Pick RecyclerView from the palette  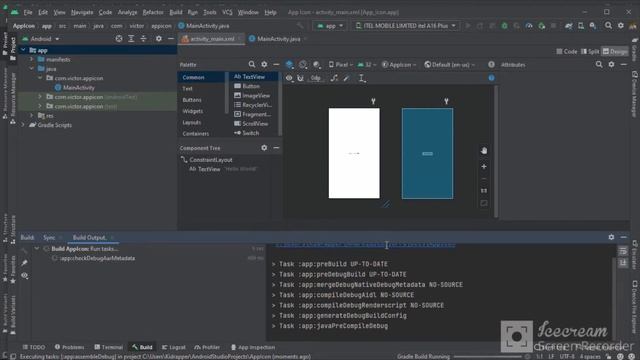[x=253, y=105]
